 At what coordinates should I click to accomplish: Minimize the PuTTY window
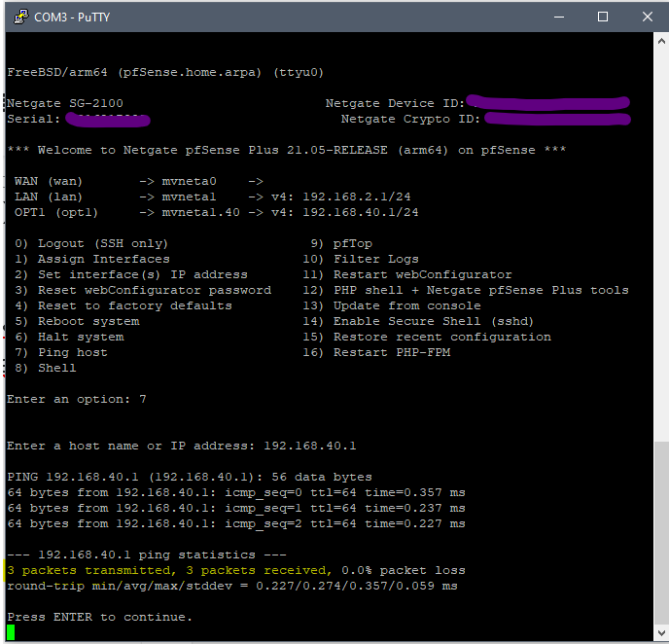558,17
